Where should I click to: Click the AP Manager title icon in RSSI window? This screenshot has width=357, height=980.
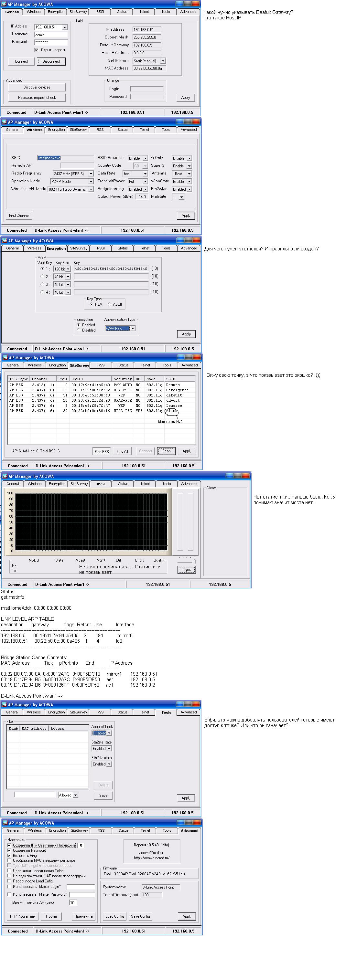(x=5, y=476)
